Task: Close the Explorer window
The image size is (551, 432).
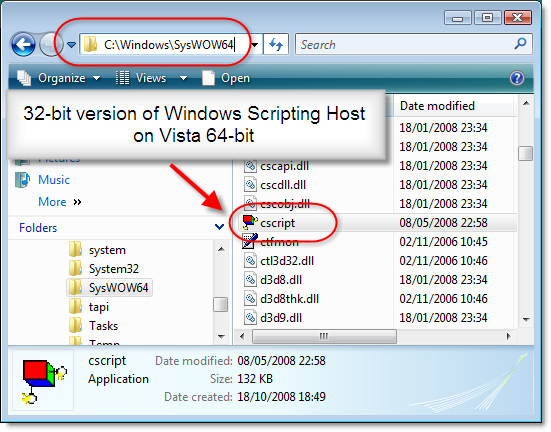Action: click(x=518, y=18)
